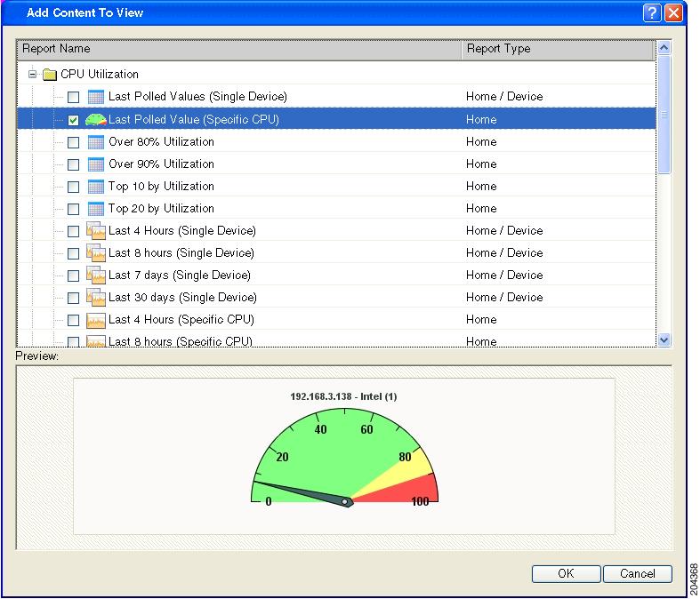Click the report list scrollbar thumb
The height and width of the screenshot is (599, 700).
[664, 115]
